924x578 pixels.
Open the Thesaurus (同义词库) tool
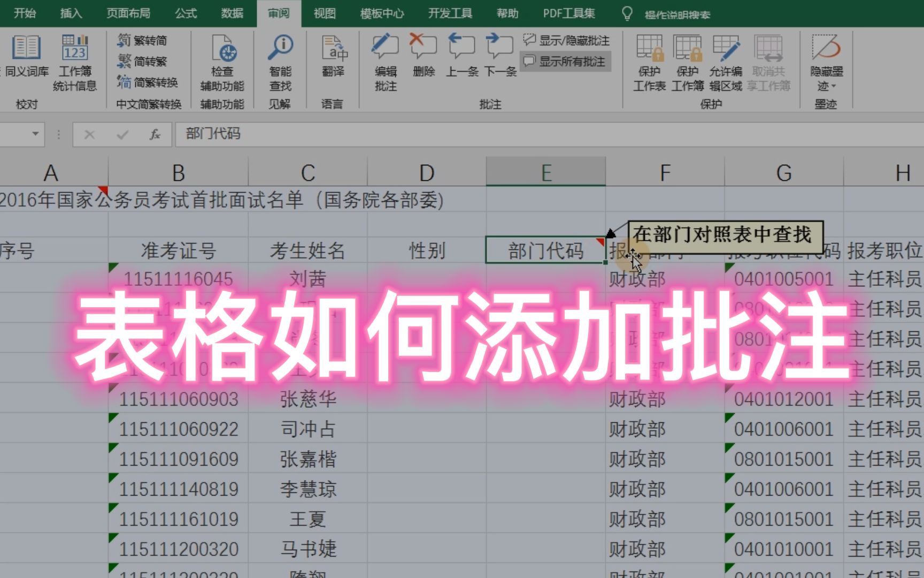[x=26, y=56]
